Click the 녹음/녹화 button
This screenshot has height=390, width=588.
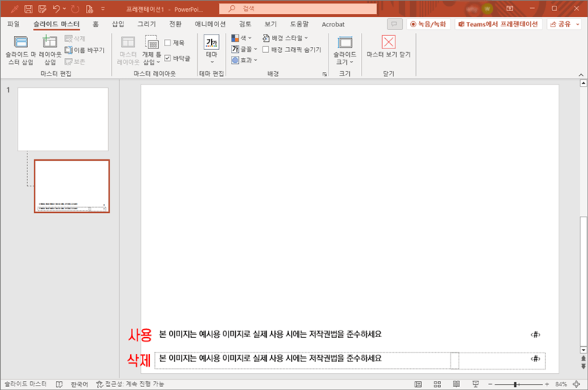point(429,24)
